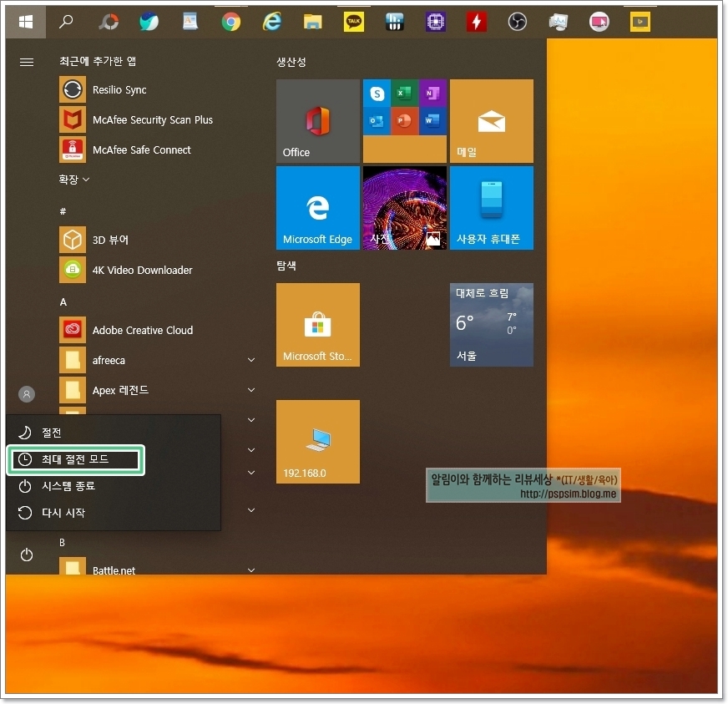Select 절전 from the power menu
The image size is (728, 704).
pyautogui.click(x=114, y=433)
